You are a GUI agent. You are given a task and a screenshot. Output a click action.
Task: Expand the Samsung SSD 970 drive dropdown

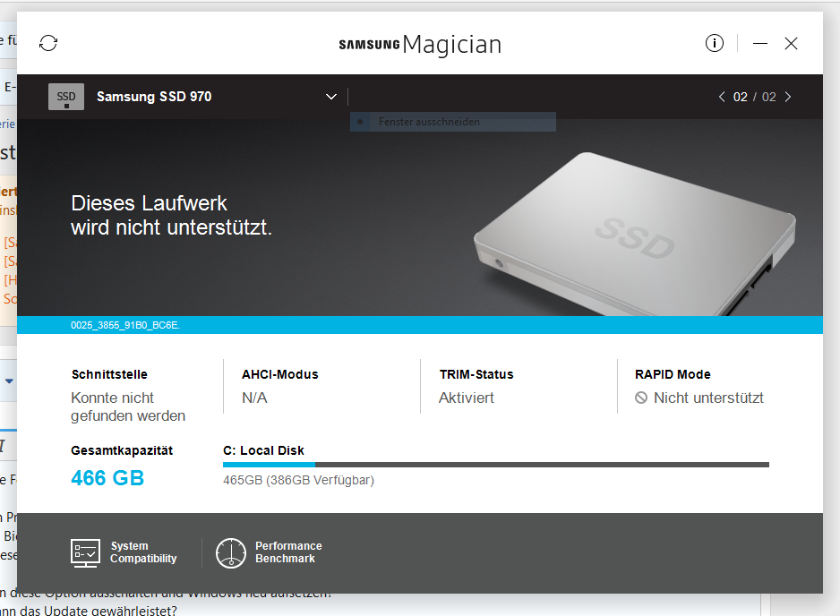(x=331, y=97)
